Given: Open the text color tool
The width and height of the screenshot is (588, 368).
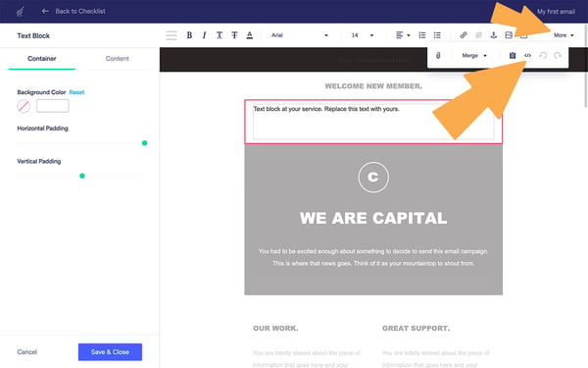Looking at the screenshot, I should 249,35.
